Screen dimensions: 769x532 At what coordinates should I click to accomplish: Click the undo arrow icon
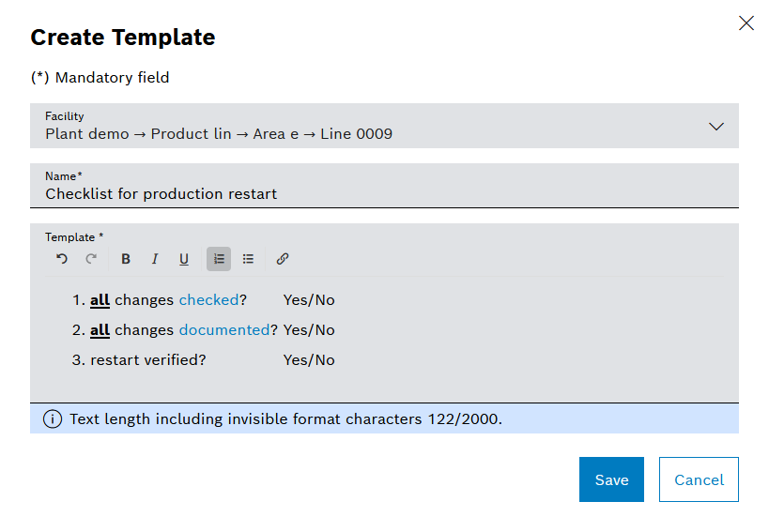tap(62, 259)
